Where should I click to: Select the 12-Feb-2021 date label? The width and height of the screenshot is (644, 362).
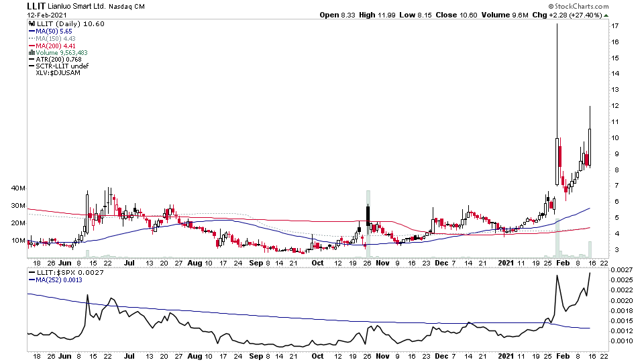[x=47, y=15]
